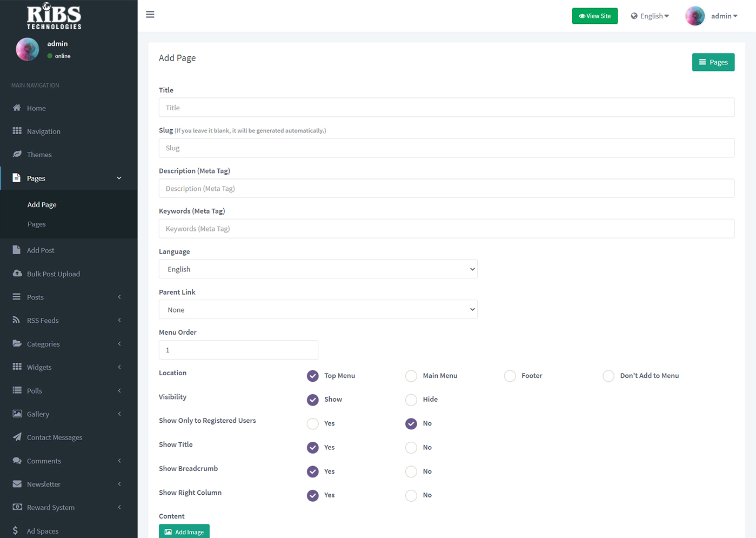The image size is (756, 538).
Task: Expand the Categories menu in the sidebar
Action: (x=43, y=344)
